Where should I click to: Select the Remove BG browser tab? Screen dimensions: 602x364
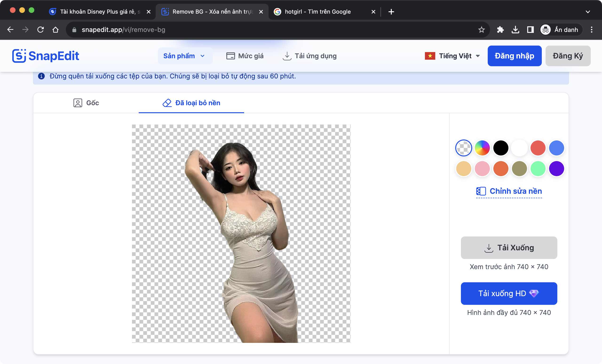click(212, 12)
